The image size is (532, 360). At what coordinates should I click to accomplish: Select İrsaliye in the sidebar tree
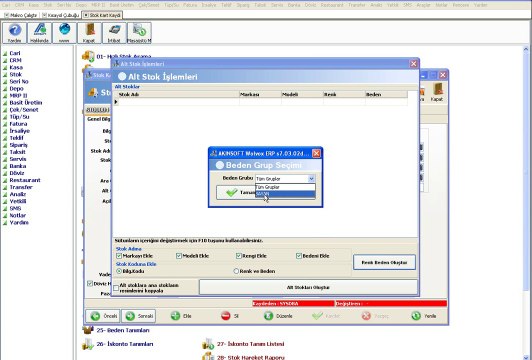point(19,131)
